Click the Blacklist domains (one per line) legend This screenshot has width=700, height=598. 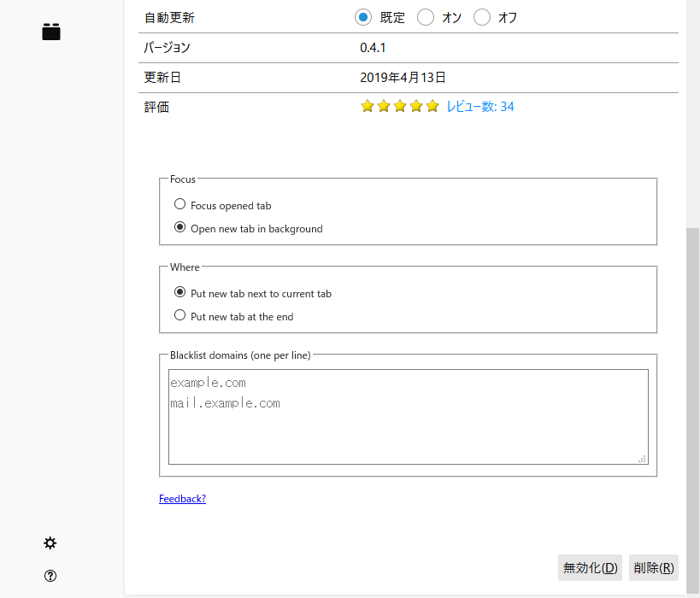click(240, 355)
